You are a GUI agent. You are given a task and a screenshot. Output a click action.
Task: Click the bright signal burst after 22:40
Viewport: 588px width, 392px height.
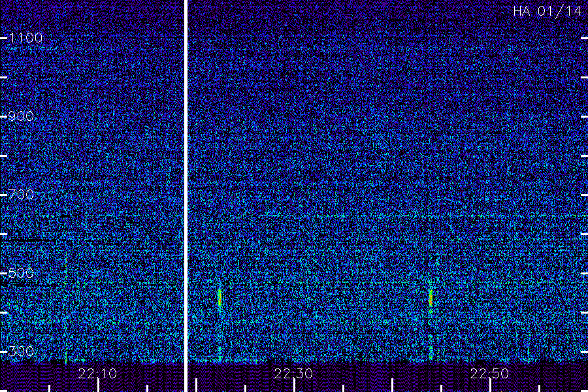[431, 298]
